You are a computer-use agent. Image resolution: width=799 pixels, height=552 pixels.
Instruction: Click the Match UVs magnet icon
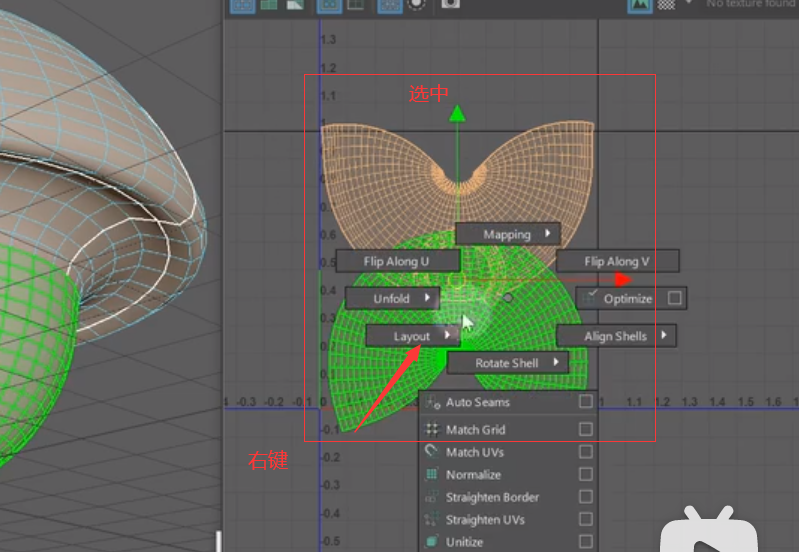point(432,452)
